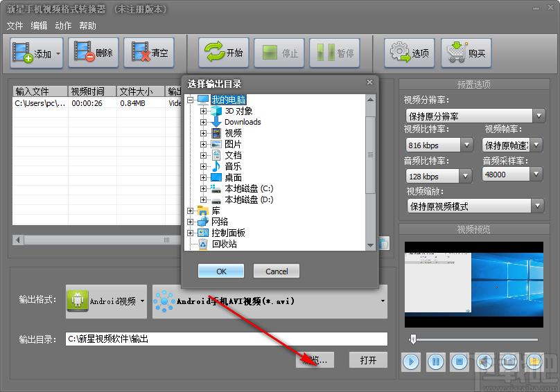The image size is (560, 392).
Task: Close the 选择输出目录 dialog
Action: [x=369, y=82]
